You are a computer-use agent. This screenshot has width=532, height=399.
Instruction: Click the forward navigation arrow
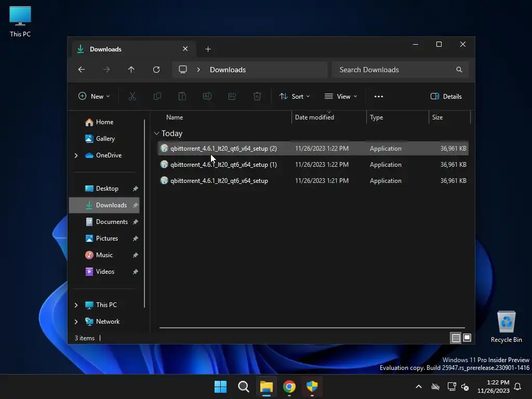107,70
